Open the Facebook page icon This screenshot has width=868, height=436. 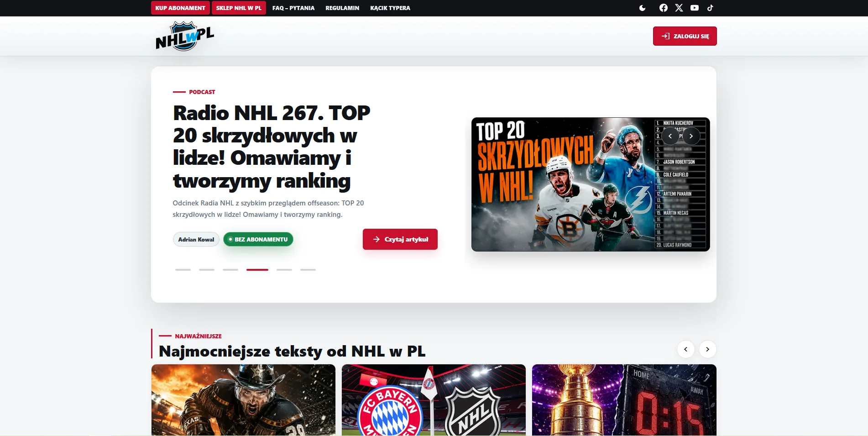click(x=664, y=8)
